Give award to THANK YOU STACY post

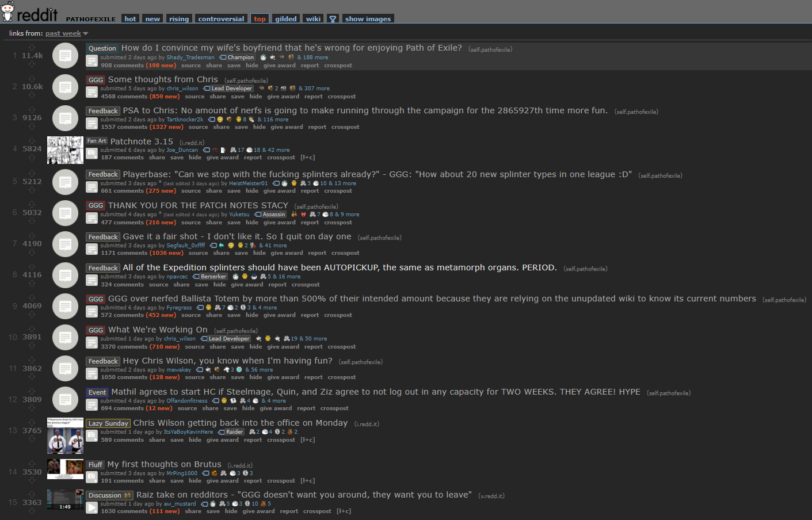tap(279, 223)
